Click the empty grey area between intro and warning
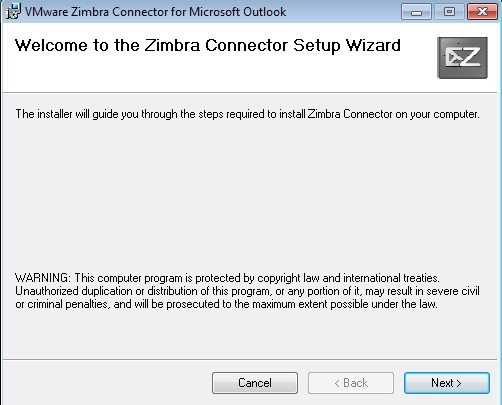Viewport: 502px width, 405px height. pyautogui.click(x=250, y=197)
